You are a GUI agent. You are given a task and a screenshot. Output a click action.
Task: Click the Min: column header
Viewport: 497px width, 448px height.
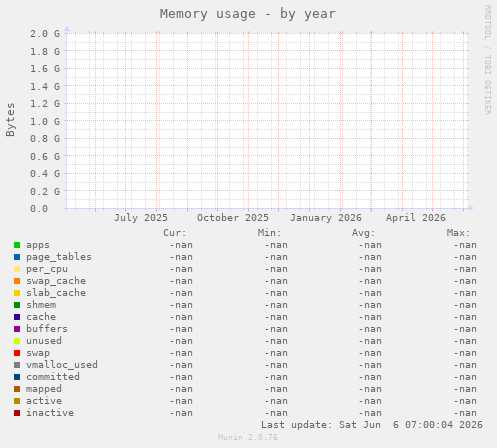pos(269,233)
